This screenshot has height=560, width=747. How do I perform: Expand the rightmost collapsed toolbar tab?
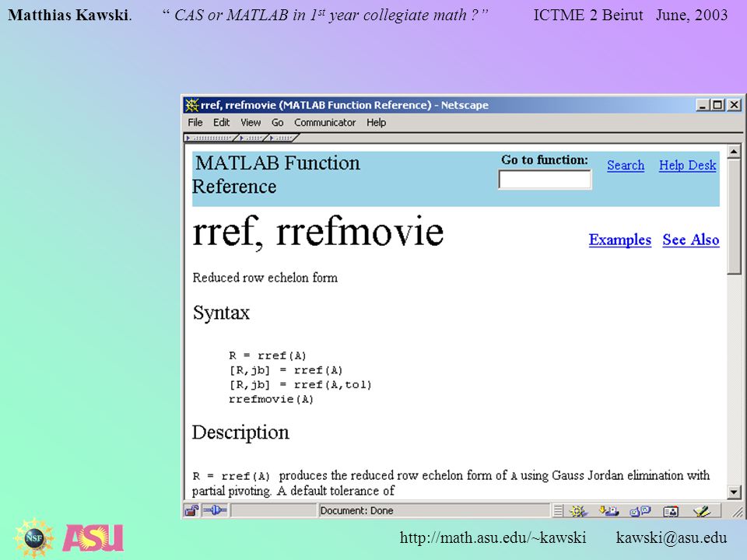pyautogui.click(x=283, y=138)
